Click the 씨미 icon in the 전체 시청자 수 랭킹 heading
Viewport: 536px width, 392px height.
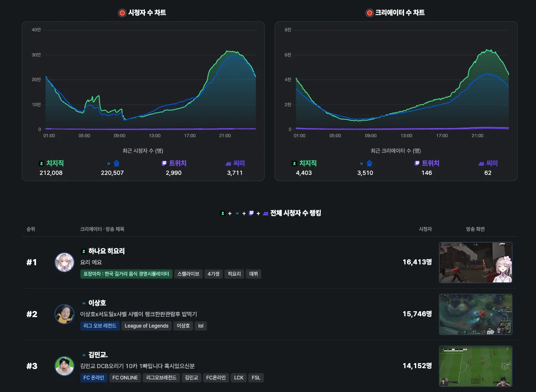[x=265, y=213]
